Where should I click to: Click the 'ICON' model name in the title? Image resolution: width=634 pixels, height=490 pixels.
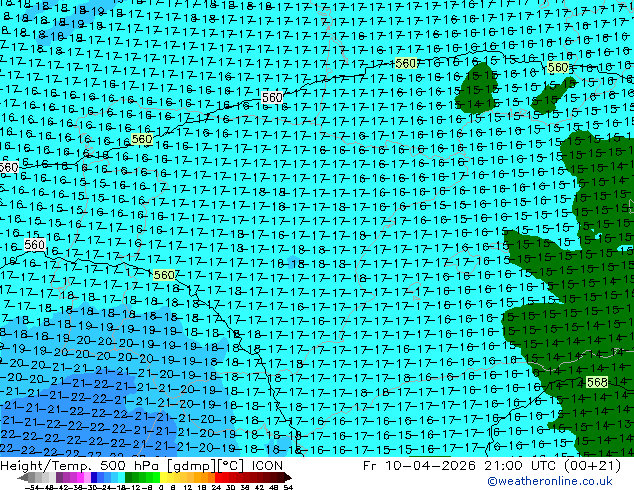[267, 466]
